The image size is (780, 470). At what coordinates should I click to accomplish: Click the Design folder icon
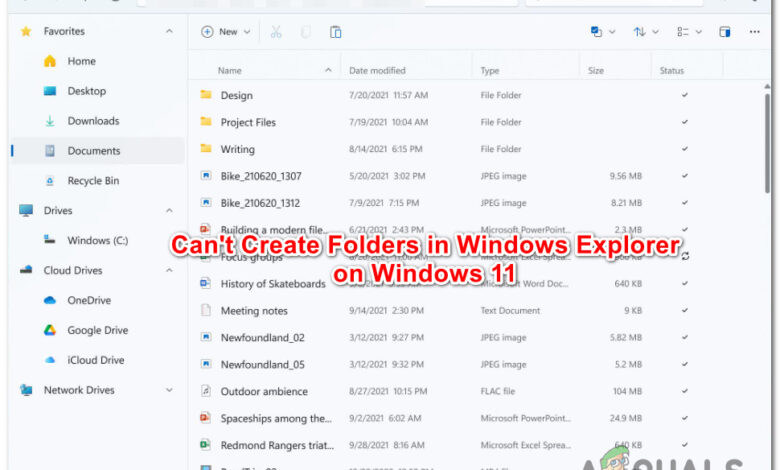pyautogui.click(x=206, y=94)
